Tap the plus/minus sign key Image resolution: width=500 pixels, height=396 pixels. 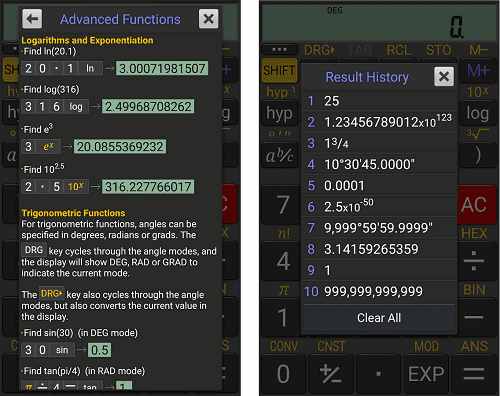331,373
